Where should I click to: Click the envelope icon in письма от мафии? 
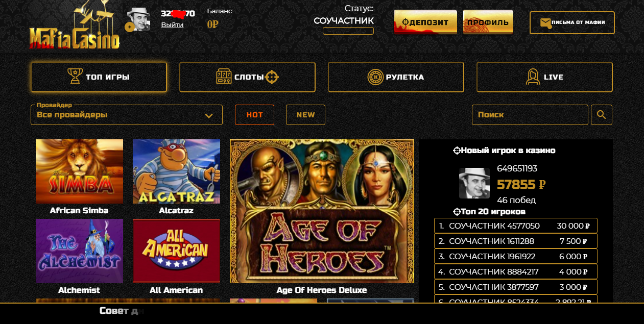tap(545, 22)
